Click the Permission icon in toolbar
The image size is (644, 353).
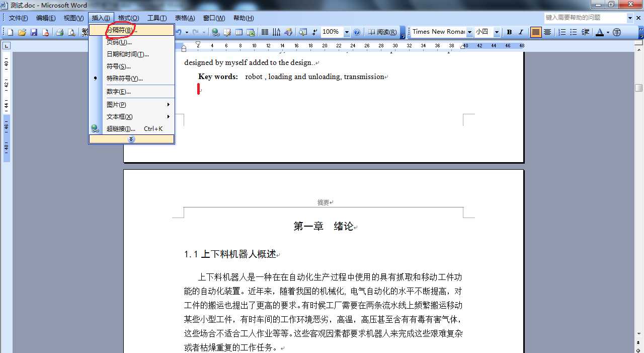click(45, 32)
